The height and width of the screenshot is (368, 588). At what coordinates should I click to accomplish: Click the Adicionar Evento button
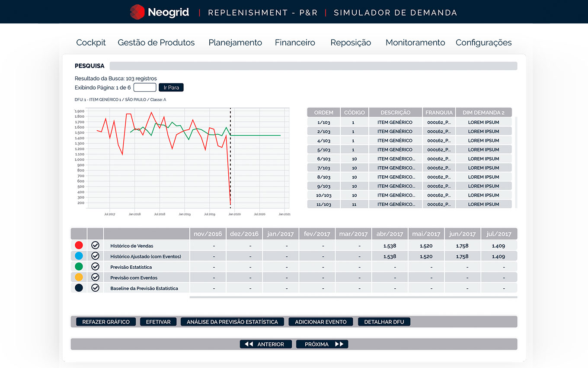click(x=321, y=322)
